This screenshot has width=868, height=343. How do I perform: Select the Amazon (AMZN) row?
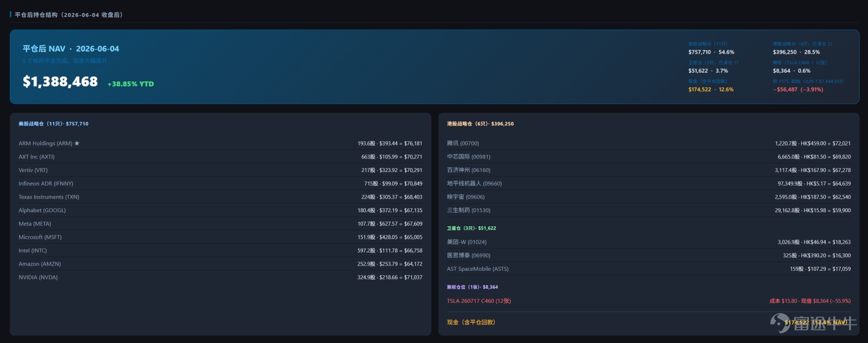[x=220, y=264]
